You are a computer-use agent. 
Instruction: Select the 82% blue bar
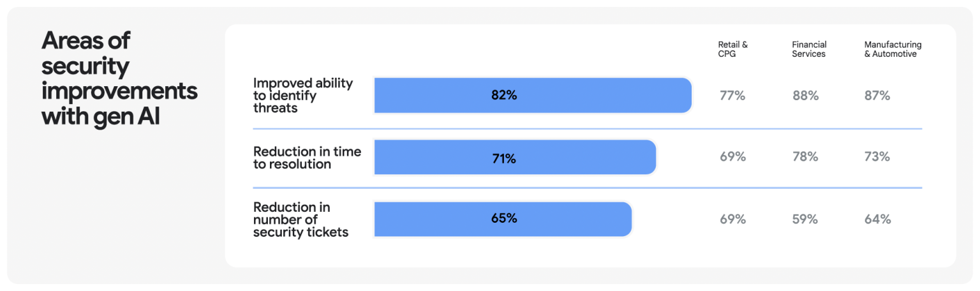[x=532, y=96]
